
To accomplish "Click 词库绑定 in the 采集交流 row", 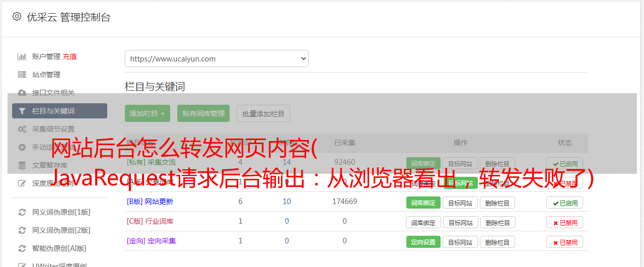I will (x=423, y=164).
